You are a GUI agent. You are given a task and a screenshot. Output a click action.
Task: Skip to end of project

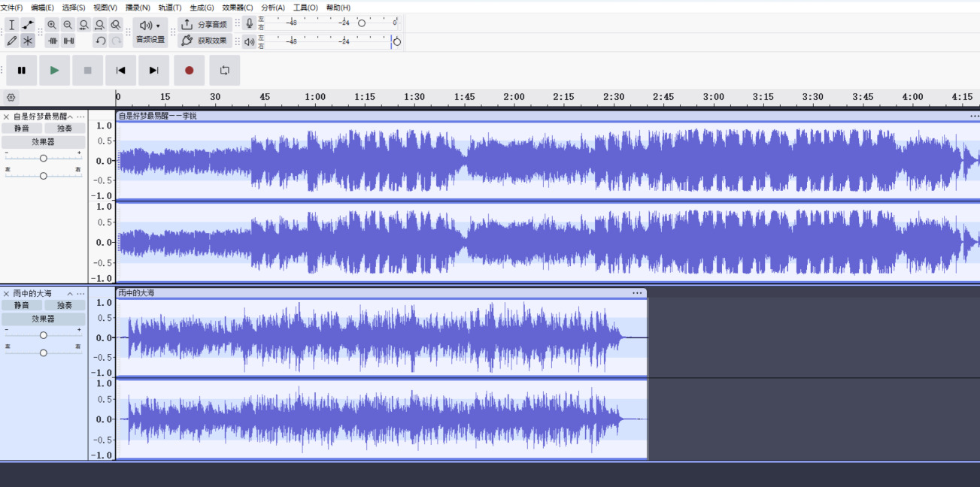153,71
